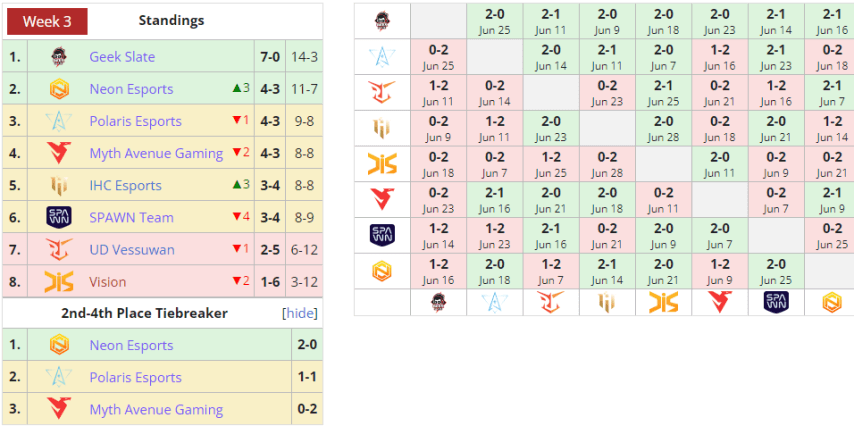
Task: Click SPAWN logo in crosstable left column
Action: click(x=382, y=236)
